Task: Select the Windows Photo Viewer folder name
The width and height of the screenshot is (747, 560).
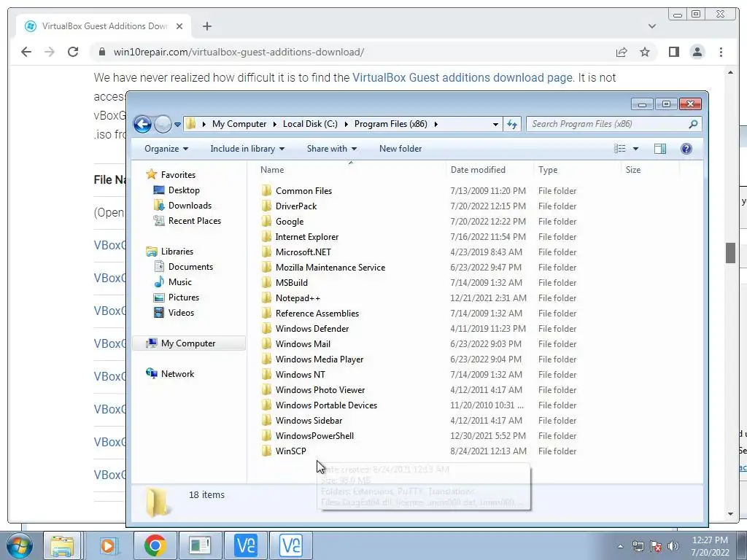Action: (320, 389)
